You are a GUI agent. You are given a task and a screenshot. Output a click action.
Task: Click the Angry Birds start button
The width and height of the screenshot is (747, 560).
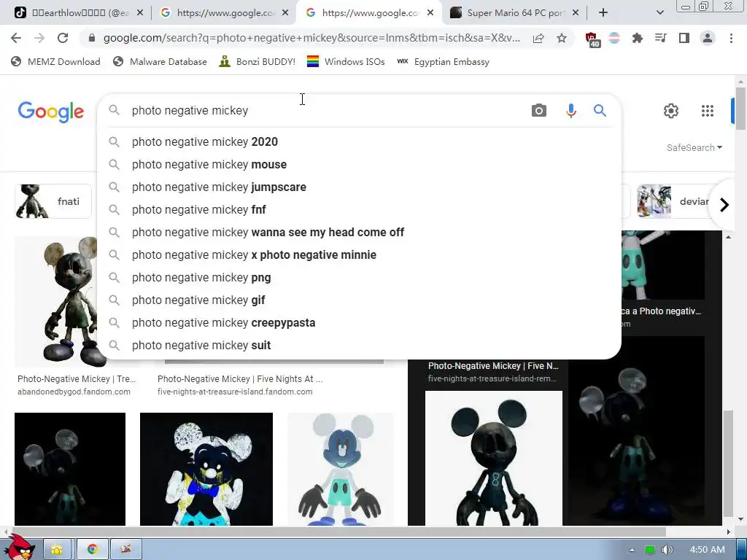click(x=19, y=548)
